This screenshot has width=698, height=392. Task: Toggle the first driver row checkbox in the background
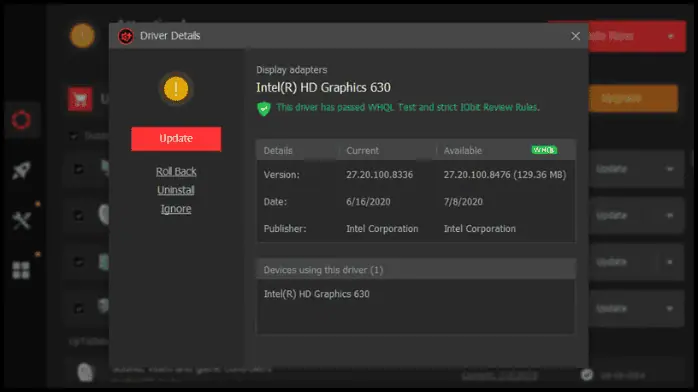(x=79, y=169)
